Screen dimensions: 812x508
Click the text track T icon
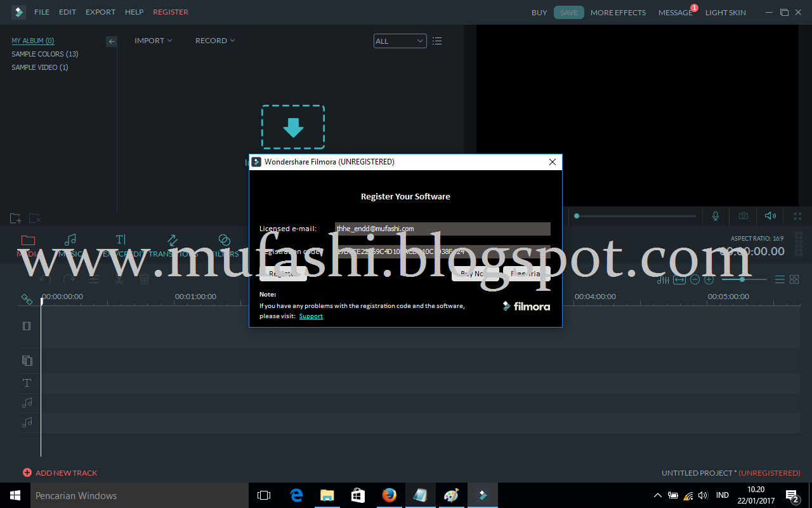27,383
